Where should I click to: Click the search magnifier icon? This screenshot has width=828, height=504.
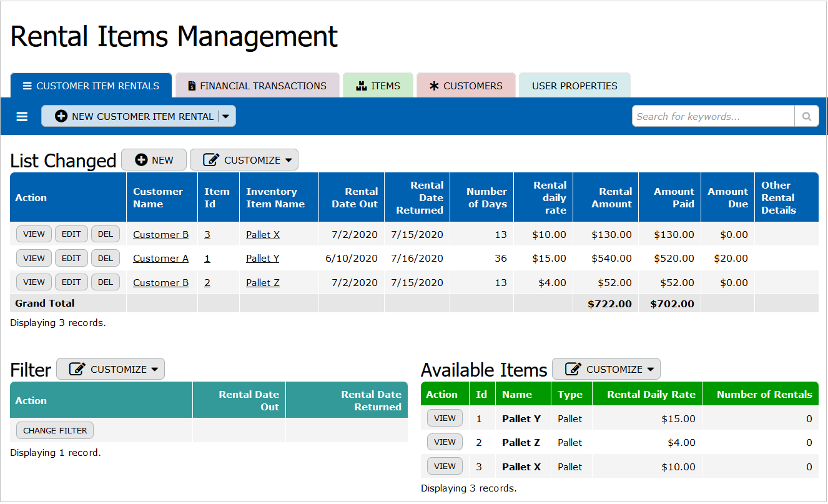tap(806, 116)
